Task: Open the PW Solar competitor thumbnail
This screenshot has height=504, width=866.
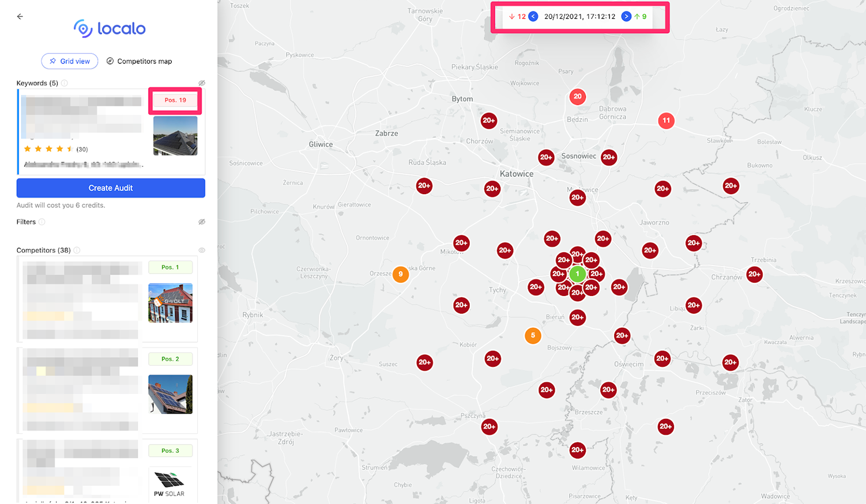Action: [170, 483]
